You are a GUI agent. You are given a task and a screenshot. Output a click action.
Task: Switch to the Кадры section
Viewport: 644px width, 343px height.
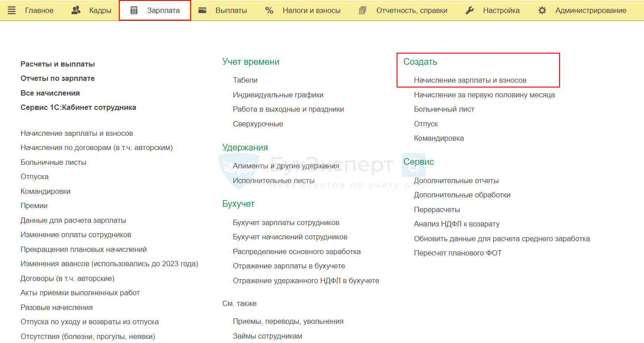coord(100,10)
